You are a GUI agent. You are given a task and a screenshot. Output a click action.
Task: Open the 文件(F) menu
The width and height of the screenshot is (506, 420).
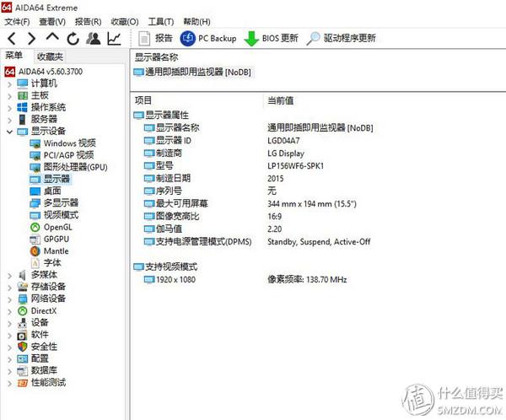click(17, 22)
